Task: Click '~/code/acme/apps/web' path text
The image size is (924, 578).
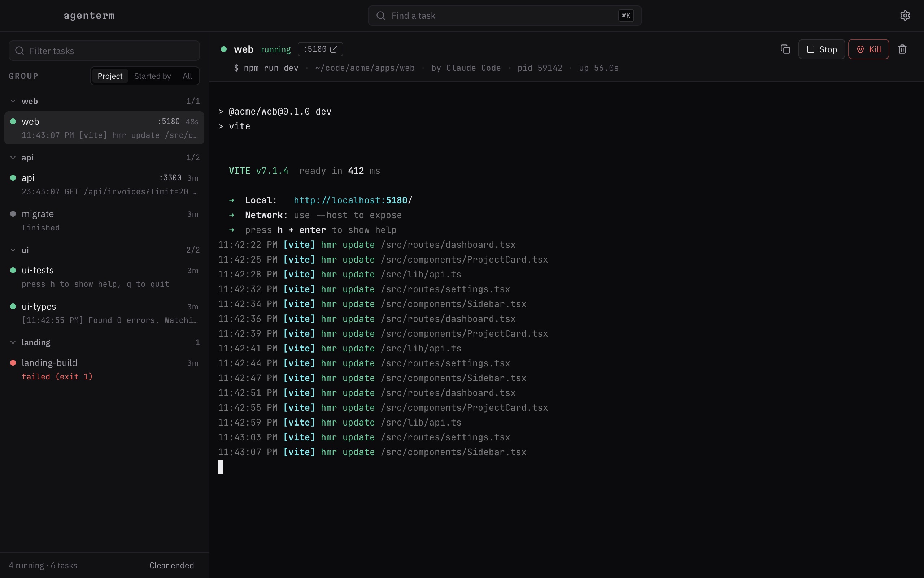Action: point(365,68)
